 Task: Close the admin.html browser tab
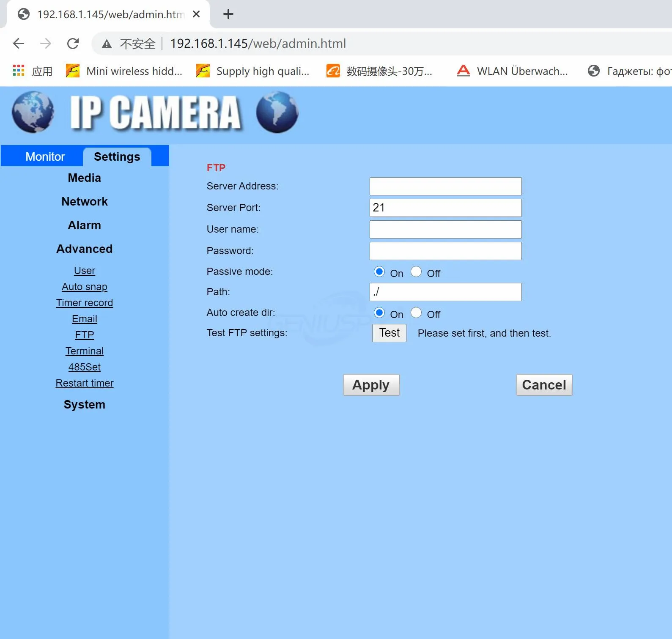(196, 14)
